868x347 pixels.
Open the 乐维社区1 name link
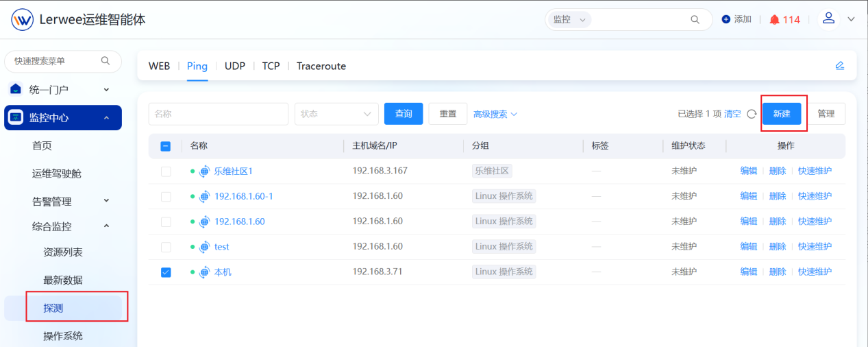point(234,171)
